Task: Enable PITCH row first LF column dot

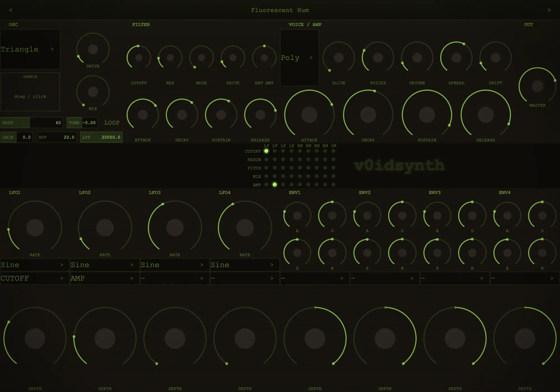Action: [266, 168]
